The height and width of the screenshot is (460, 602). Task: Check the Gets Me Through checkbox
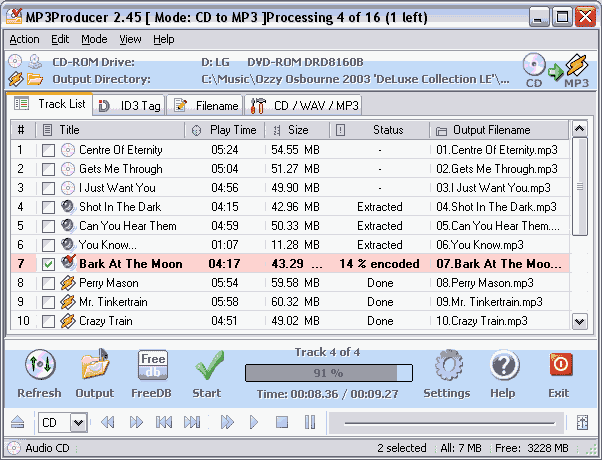(48, 169)
